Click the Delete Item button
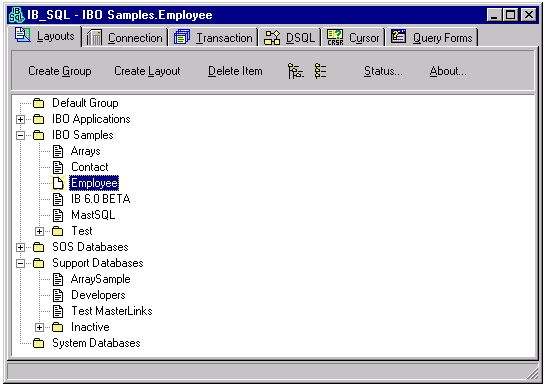Viewport: 546px width, 387px height. point(235,71)
